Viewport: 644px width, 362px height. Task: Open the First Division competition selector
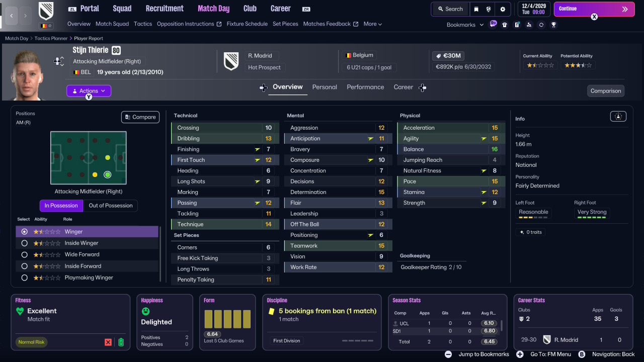click(287, 341)
